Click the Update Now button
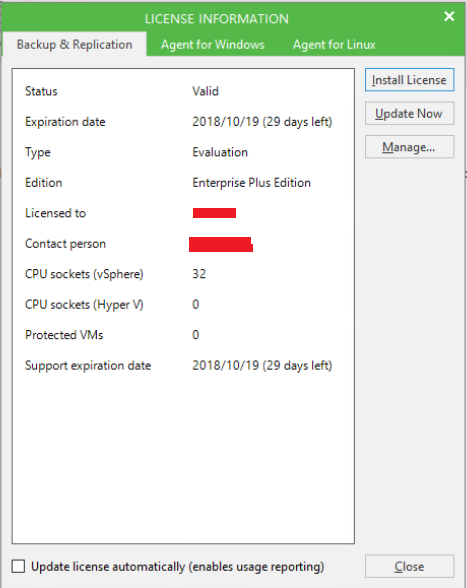 click(409, 113)
